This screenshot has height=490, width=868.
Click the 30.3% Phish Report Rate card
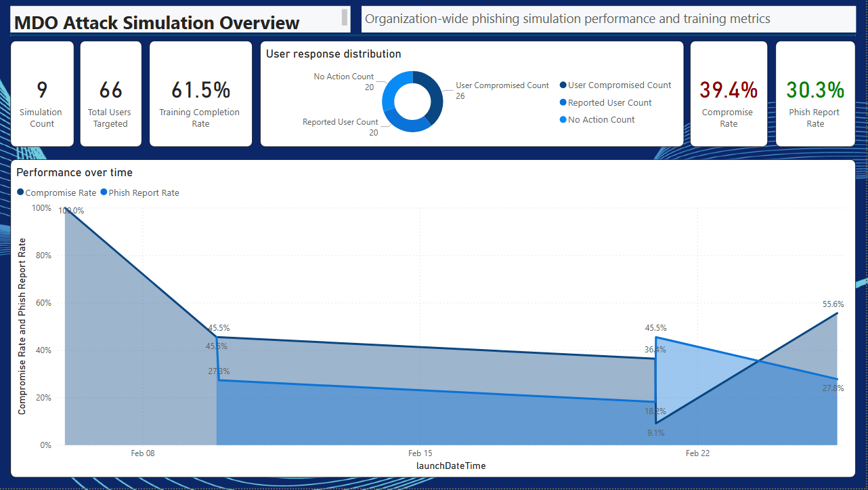[x=815, y=93]
